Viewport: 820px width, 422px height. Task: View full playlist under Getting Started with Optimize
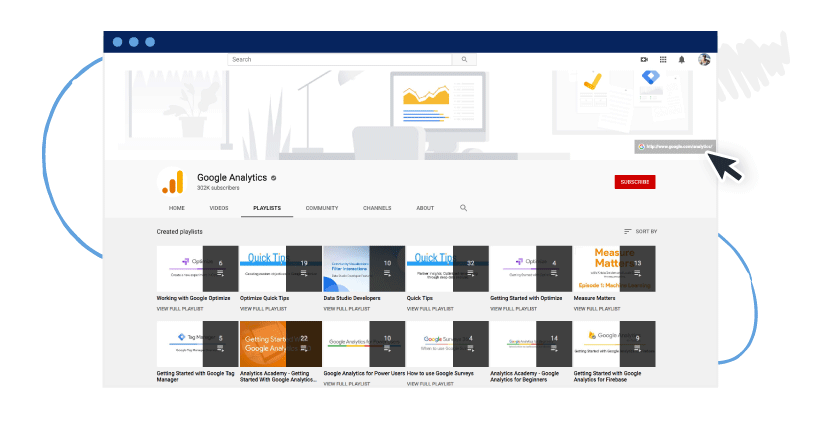(514, 309)
